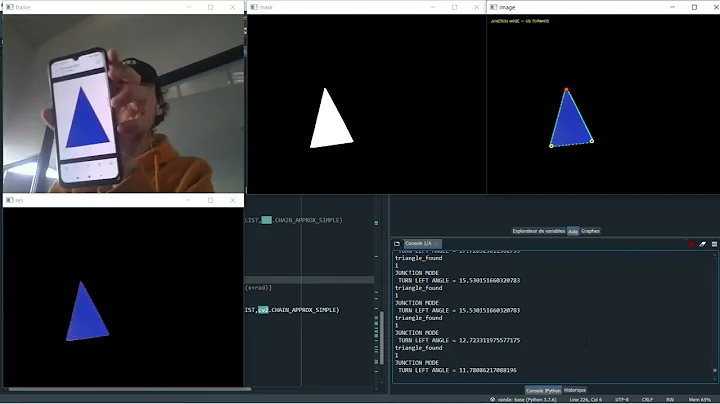Image resolution: width=720 pixels, height=404 pixels.
Task: Switch to Explorateur de variables tab
Action: [x=539, y=231]
